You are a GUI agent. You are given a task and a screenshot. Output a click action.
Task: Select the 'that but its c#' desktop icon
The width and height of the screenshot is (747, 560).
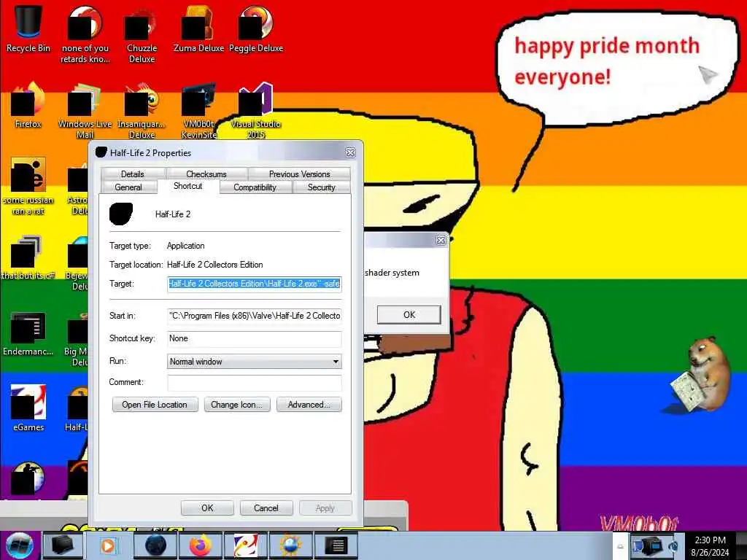tap(28, 257)
